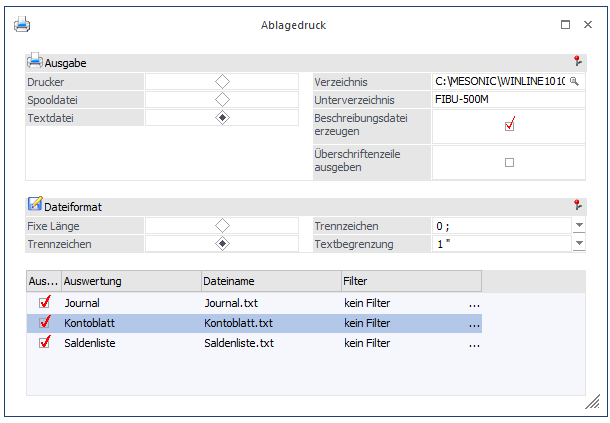Select the Drucker output option
The width and height of the screenshot is (610, 423).
click(222, 81)
